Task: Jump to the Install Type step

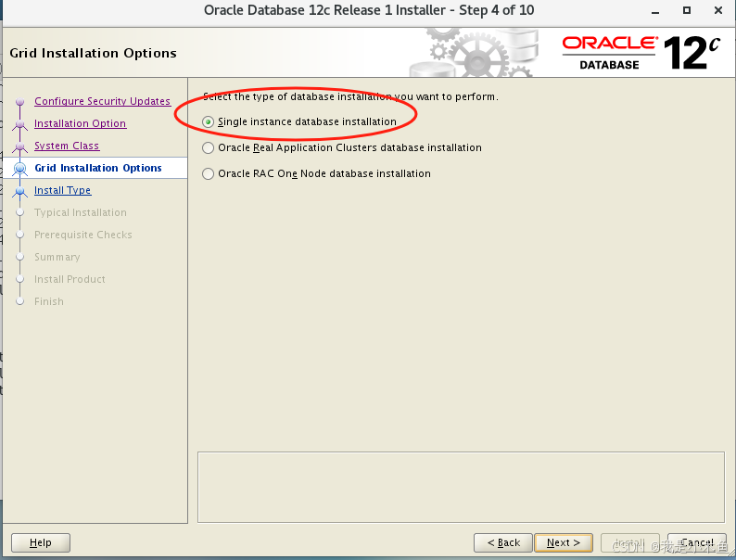Action: coord(62,190)
